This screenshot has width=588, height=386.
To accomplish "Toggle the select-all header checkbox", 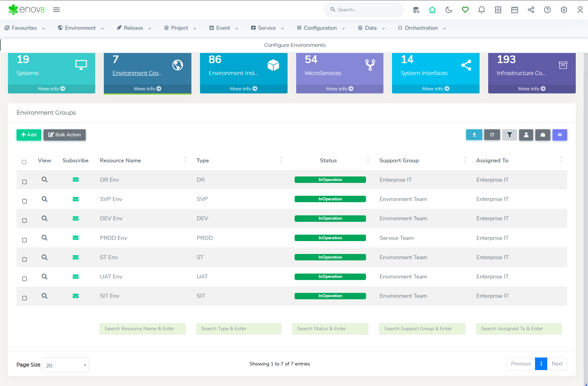I will [x=24, y=162].
